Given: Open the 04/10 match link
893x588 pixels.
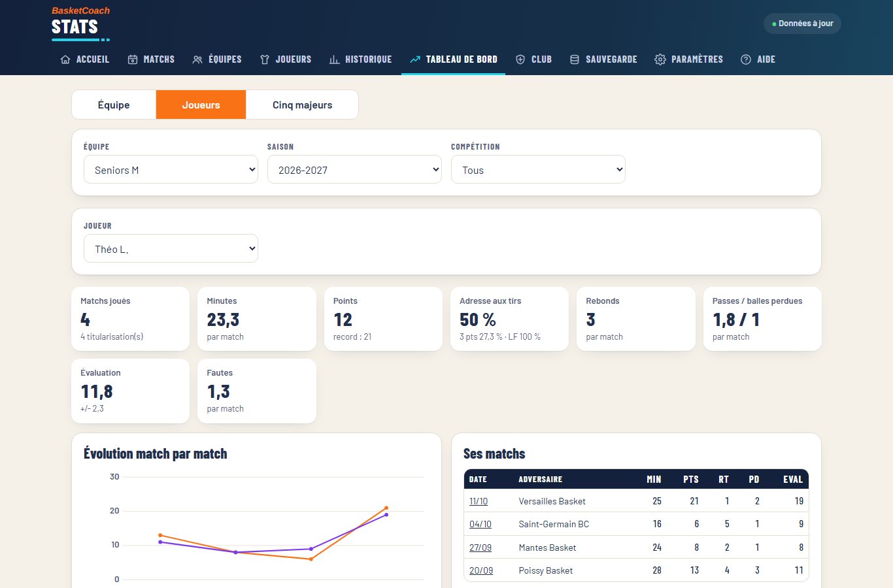Looking at the screenshot, I should click(x=480, y=524).
